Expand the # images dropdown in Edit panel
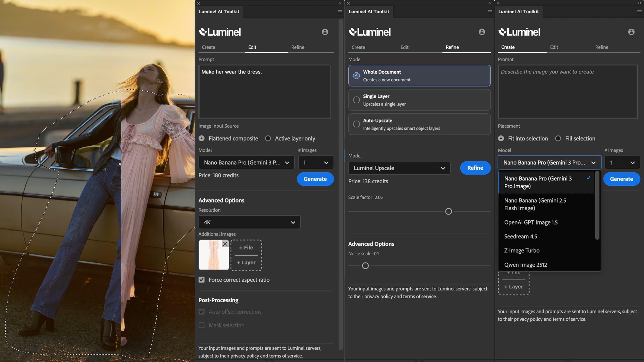Viewport: 644px width, 362px height. click(316, 162)
